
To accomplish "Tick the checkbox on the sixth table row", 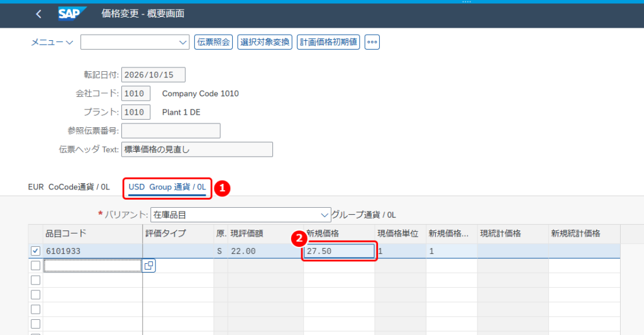I will [x=36, y=324].
